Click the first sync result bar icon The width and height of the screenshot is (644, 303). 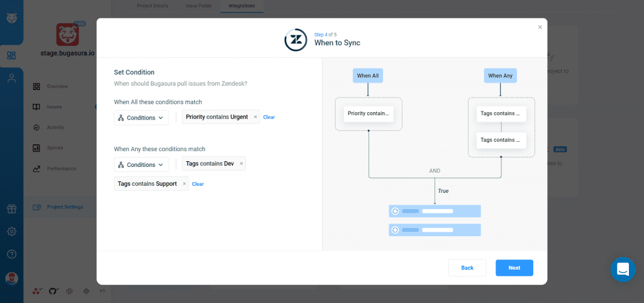395,211
